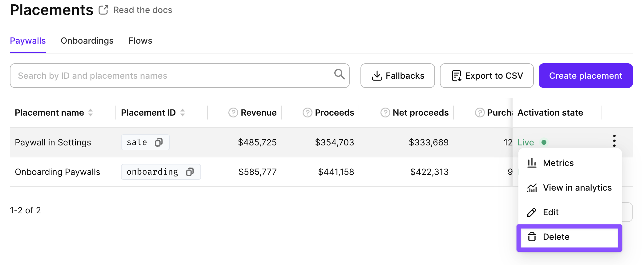Switch to the Onboardings tab
644x265 pixels.
pyautogui.click(x=87, y=41)
